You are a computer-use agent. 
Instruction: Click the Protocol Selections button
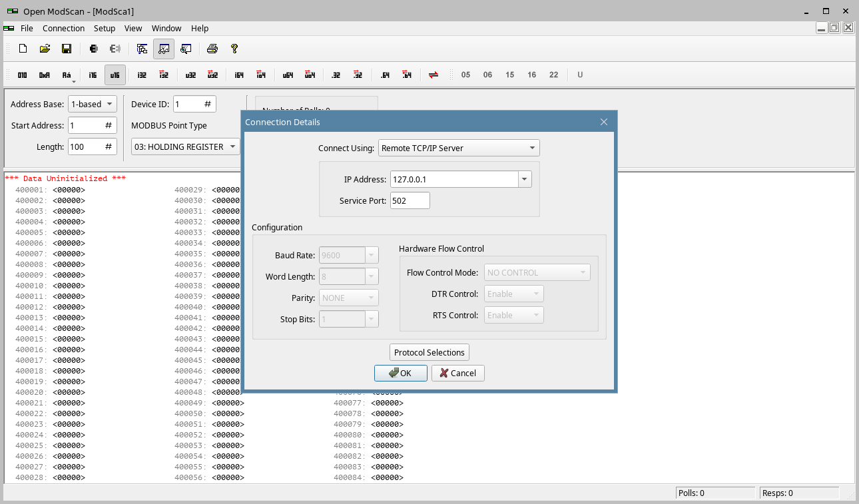point(429,353)
